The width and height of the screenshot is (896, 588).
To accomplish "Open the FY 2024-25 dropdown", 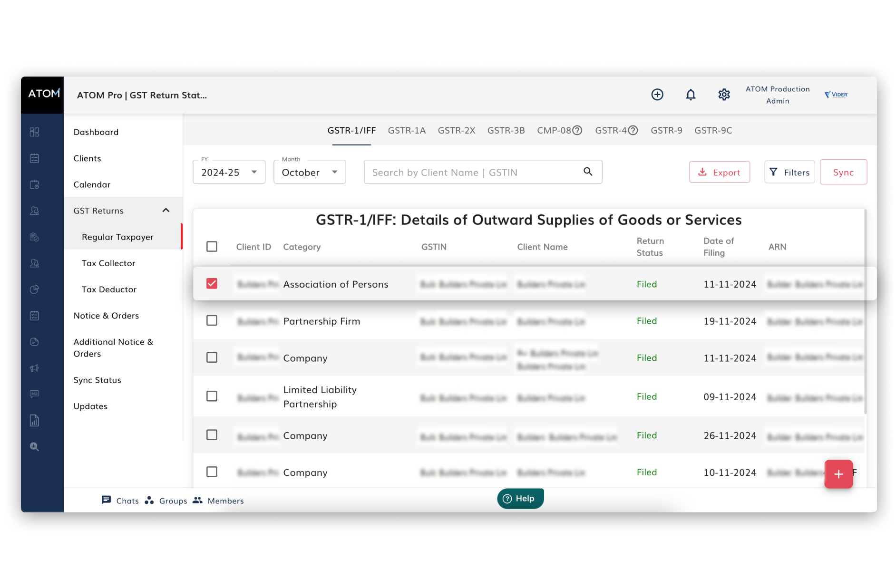I will (229, 172).
